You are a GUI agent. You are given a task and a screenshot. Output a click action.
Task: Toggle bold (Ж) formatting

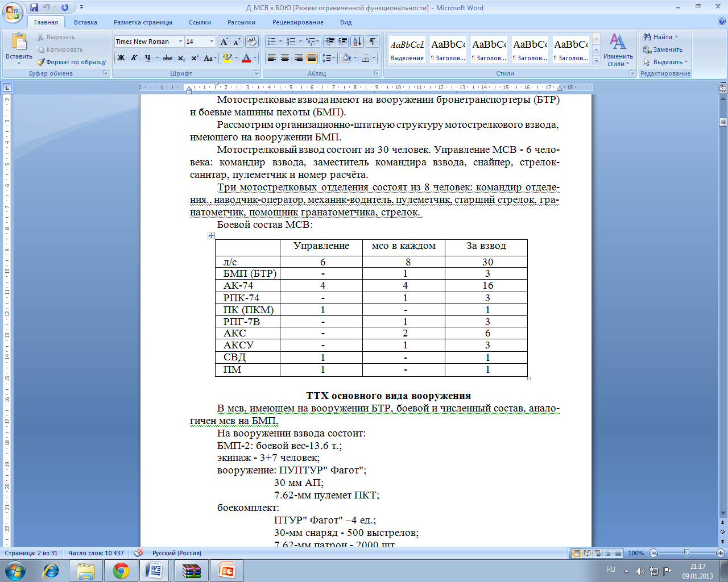tap(121, 58)
